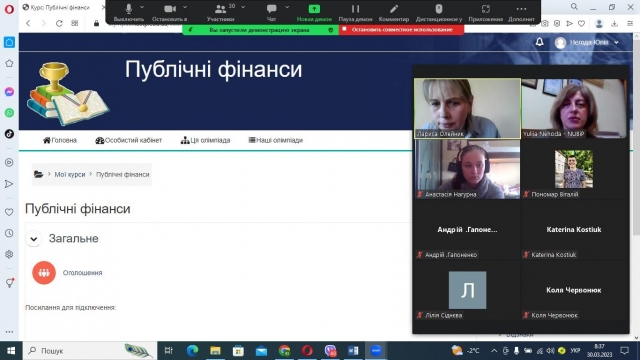
Task: Follow the Мої курси breadcrumb link
Action: [70, 174]
